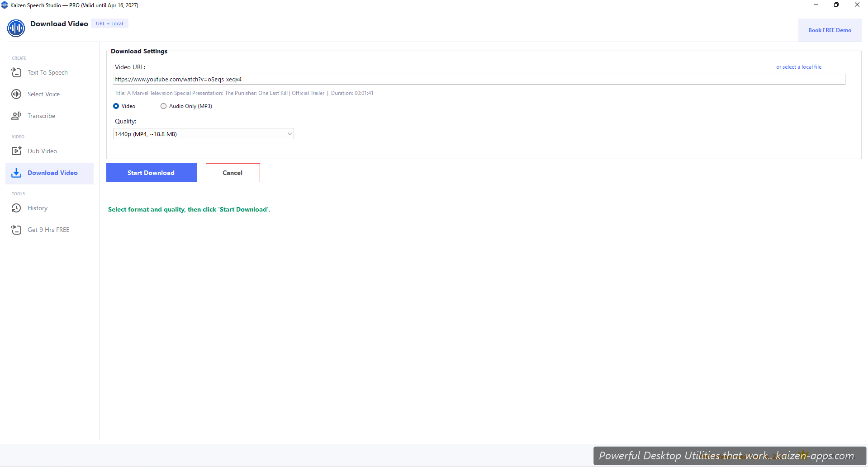
Task: Click the Book FREE Demo button
Action: pyautogui.click(x=830, y=30)
